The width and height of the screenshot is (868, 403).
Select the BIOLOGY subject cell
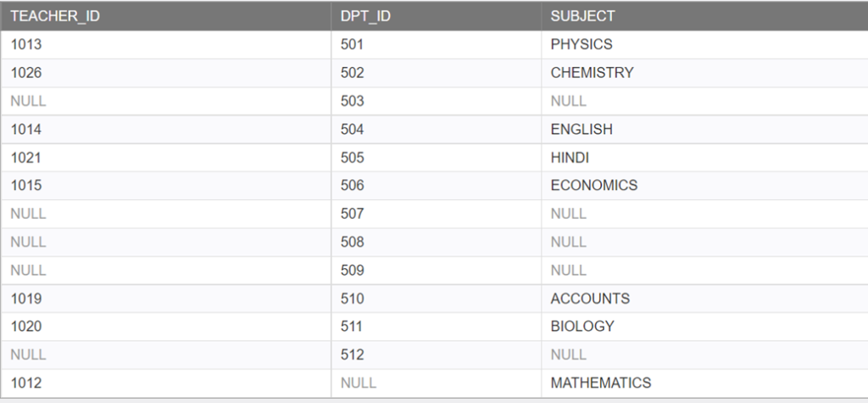[704, 327]
